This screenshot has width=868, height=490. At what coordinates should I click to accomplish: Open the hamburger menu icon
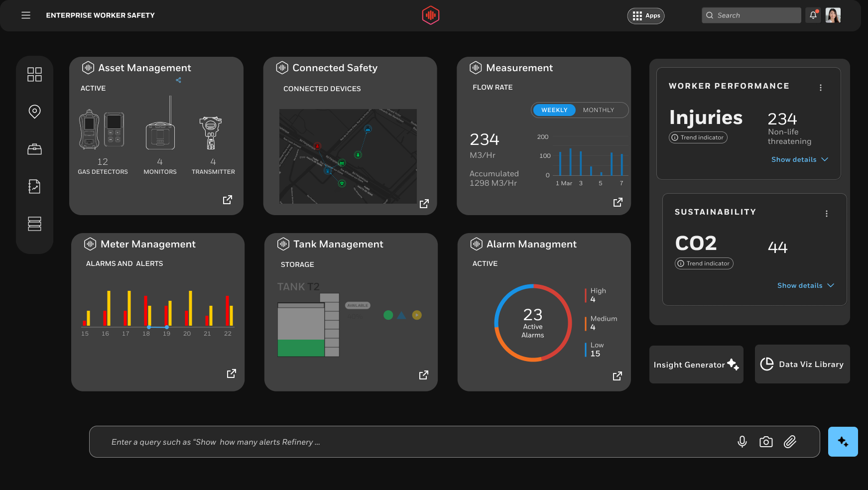[x=26, y=15]
